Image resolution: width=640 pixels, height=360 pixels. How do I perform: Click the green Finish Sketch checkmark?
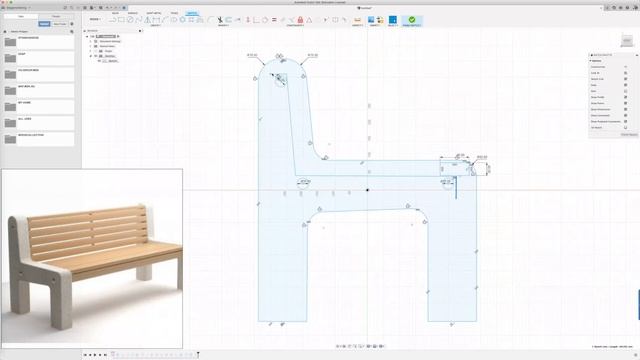pos(412,20)
